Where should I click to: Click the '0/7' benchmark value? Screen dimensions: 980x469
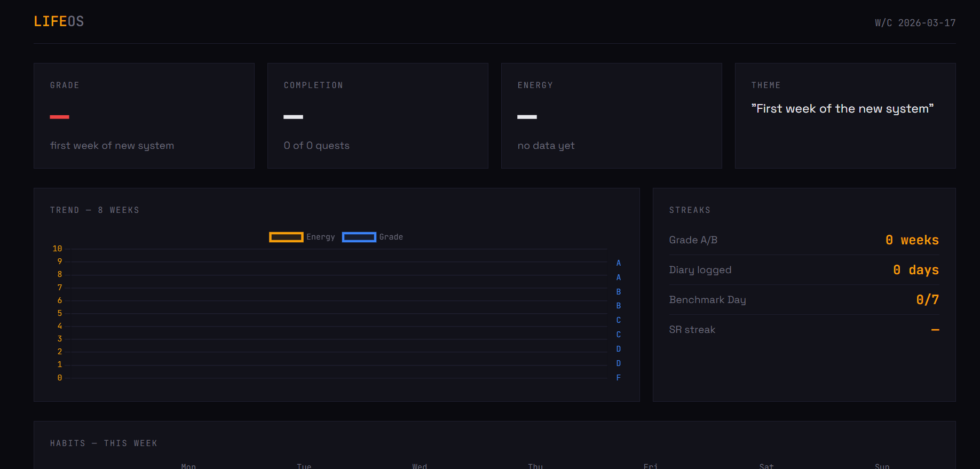928,300
